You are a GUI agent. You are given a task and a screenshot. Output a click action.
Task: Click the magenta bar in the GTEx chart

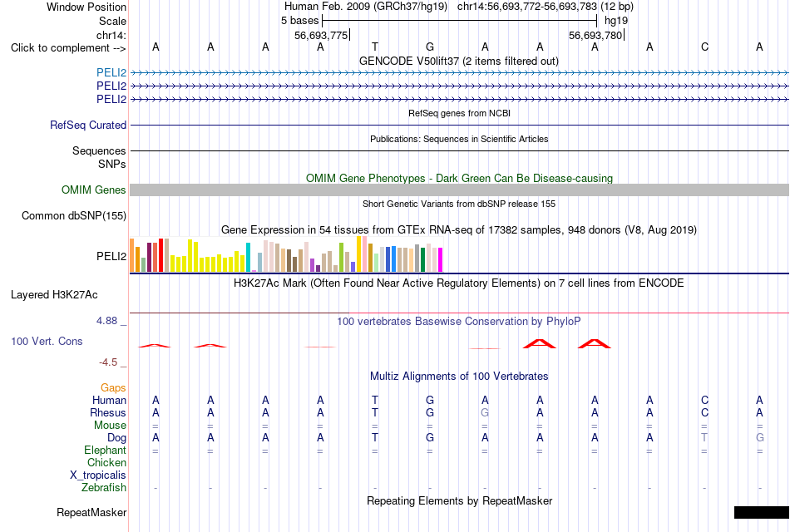coord(441,260)
